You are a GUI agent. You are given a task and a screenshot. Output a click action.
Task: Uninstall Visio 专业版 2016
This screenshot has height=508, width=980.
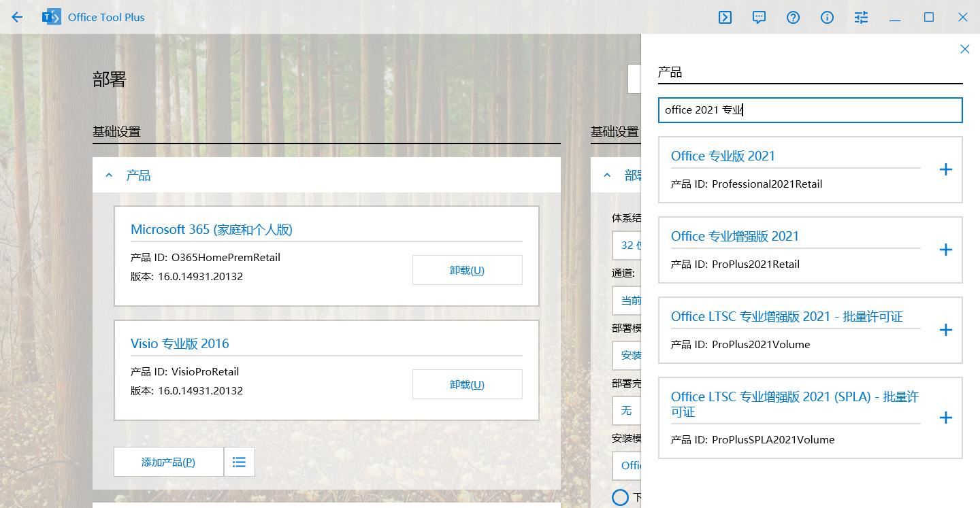pyautogui.click(x=467, y=384)
